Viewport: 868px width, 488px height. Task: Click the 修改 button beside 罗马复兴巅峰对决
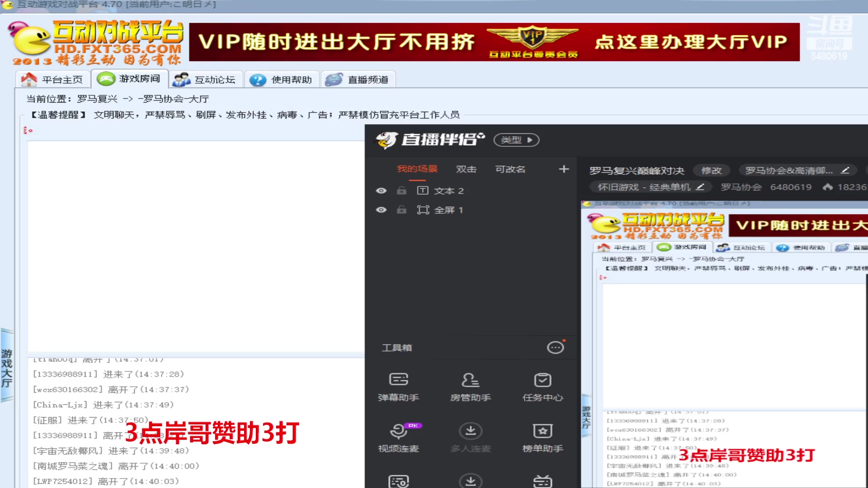tap(712, 170)
